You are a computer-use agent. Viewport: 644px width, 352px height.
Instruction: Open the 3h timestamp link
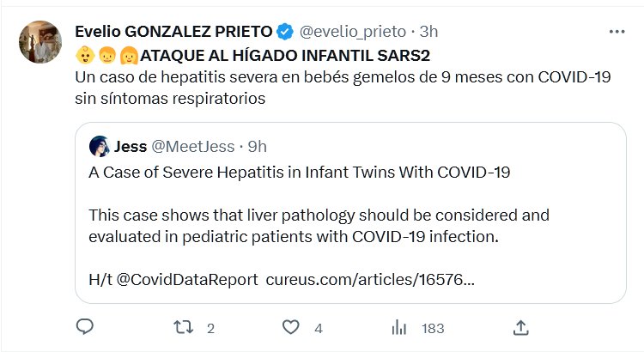[x=428, y=33]
